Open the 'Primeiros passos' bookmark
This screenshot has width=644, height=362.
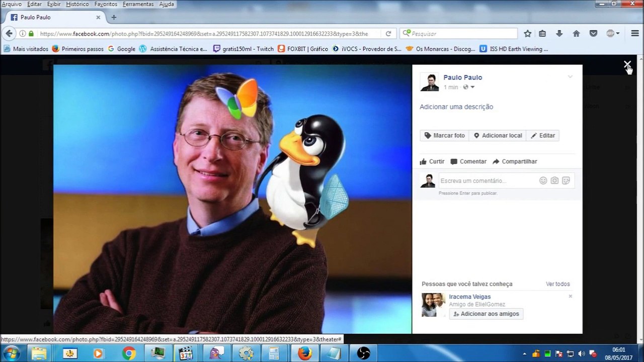[77, 49]
